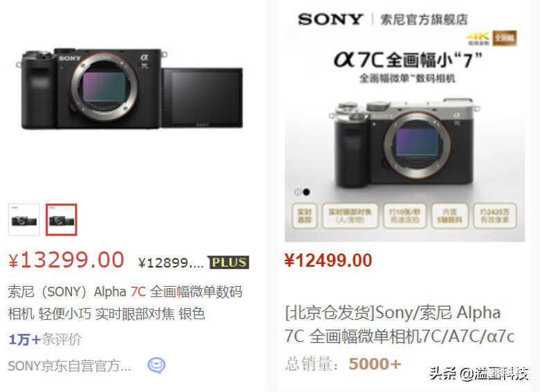Open the black Sony A7C product image
Viewport: 540px width, 392px height.
133,89
